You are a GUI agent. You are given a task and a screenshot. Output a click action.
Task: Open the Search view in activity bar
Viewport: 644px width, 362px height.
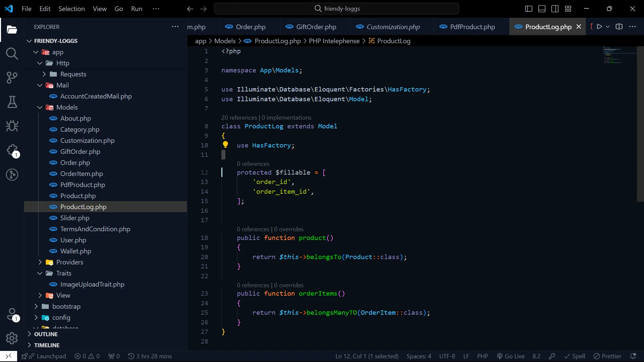click(12, 54)
